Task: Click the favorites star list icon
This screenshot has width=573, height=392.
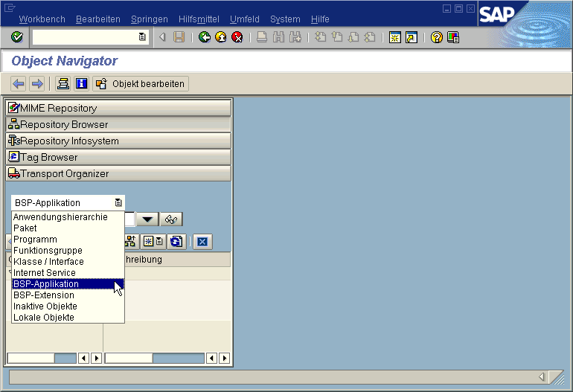Action: point(153,242)
